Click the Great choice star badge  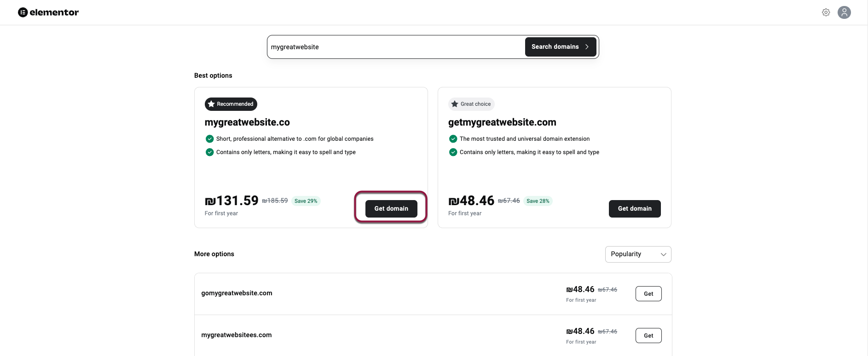click(471, 104)
